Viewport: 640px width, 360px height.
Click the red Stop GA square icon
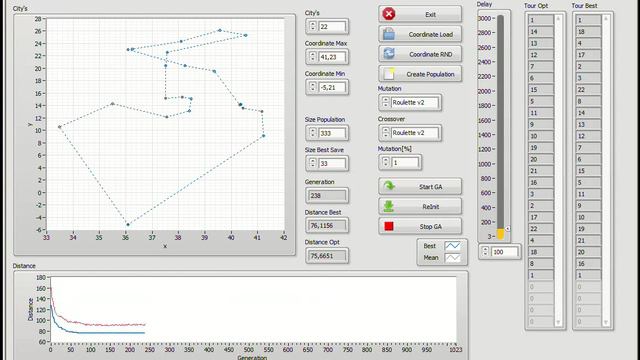(x=389, y=226)
